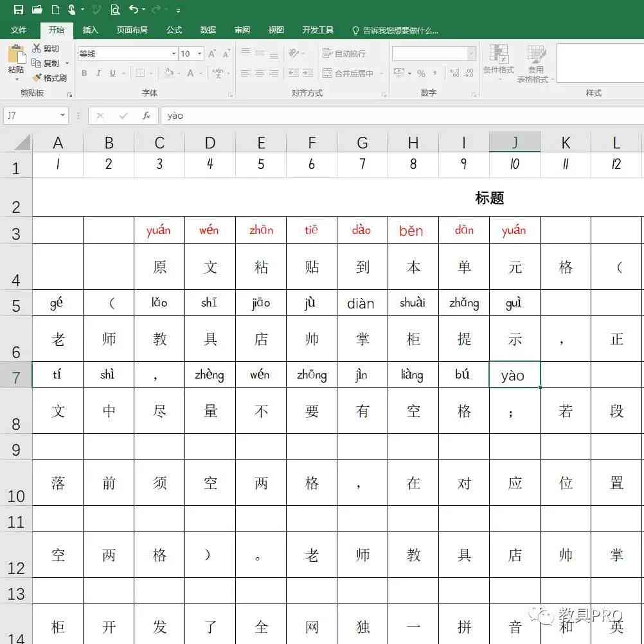
Task: Align text to the bottom
Action: click(x=274, y=55)
